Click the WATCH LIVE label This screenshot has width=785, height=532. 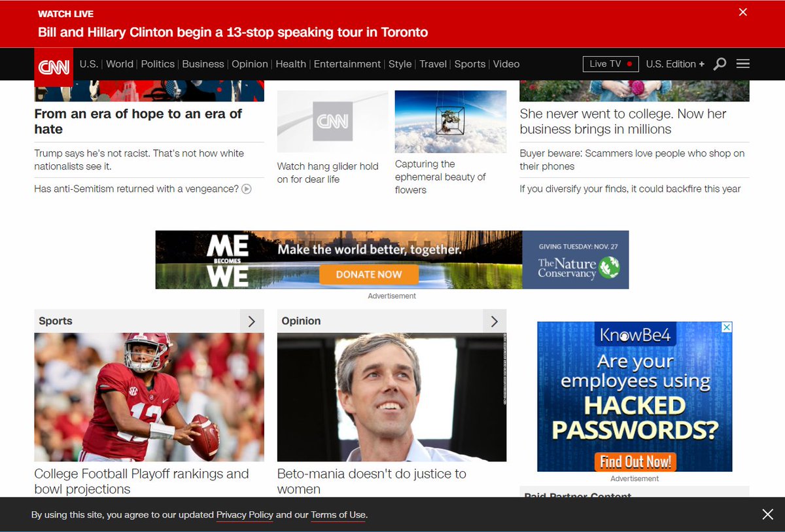tap(65, 14)
